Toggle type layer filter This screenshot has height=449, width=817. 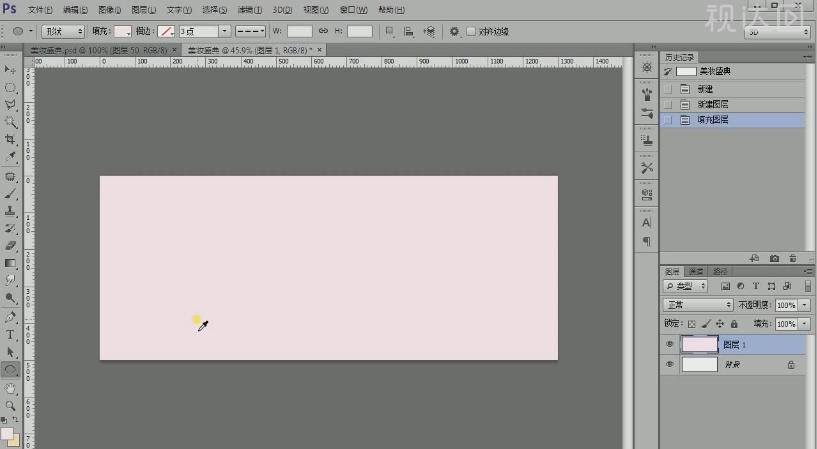click(x=756, y=286)
